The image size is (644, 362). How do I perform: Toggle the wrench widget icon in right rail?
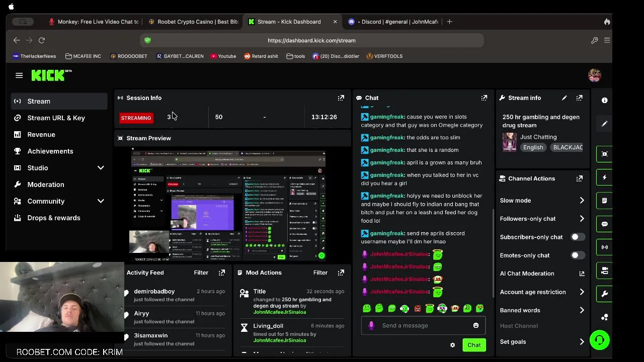click(x=604, y=294)
